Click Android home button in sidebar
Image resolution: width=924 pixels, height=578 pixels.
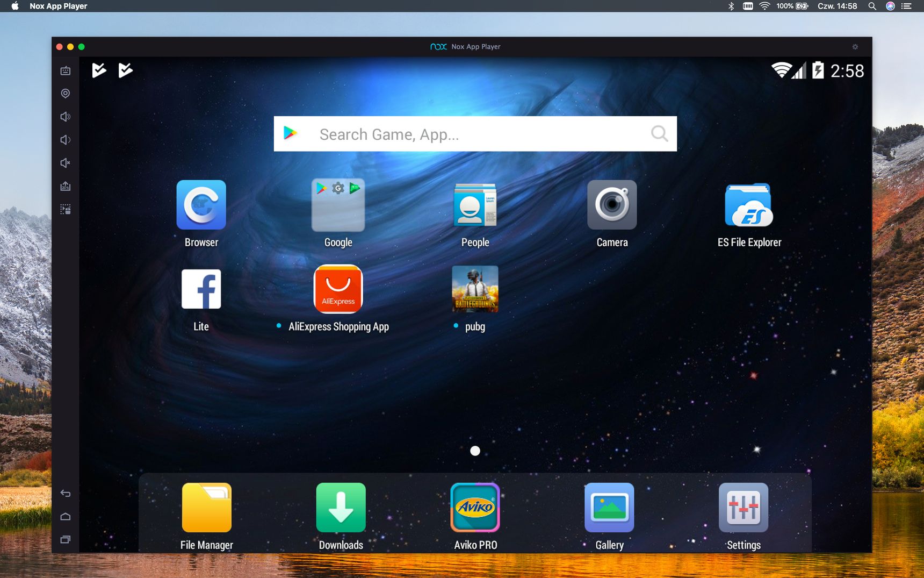click(66, 516)
